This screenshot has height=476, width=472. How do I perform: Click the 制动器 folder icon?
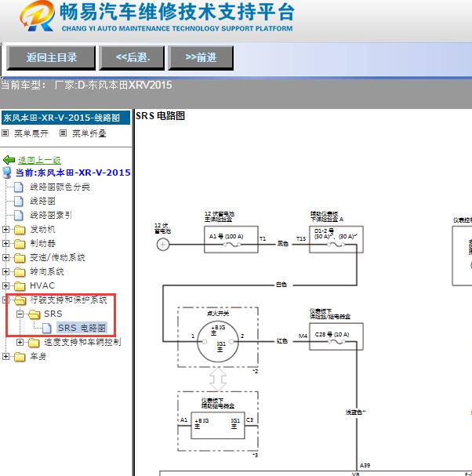point(20,244)
